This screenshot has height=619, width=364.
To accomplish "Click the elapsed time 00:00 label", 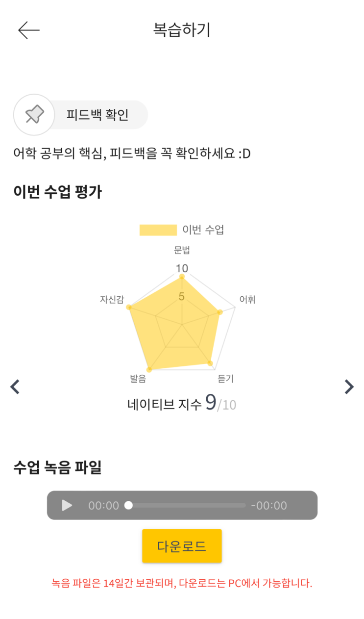I will tap(103, 506).
